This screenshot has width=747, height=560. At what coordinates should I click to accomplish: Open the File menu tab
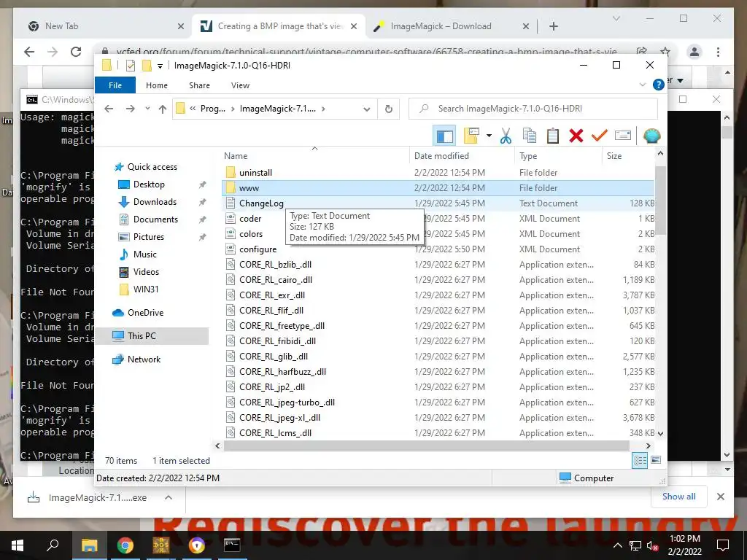115,85
